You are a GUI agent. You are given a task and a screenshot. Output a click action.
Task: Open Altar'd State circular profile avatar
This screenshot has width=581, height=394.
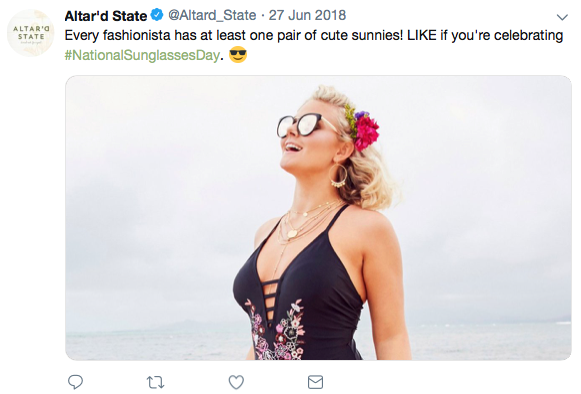click(x=31, y=33)
